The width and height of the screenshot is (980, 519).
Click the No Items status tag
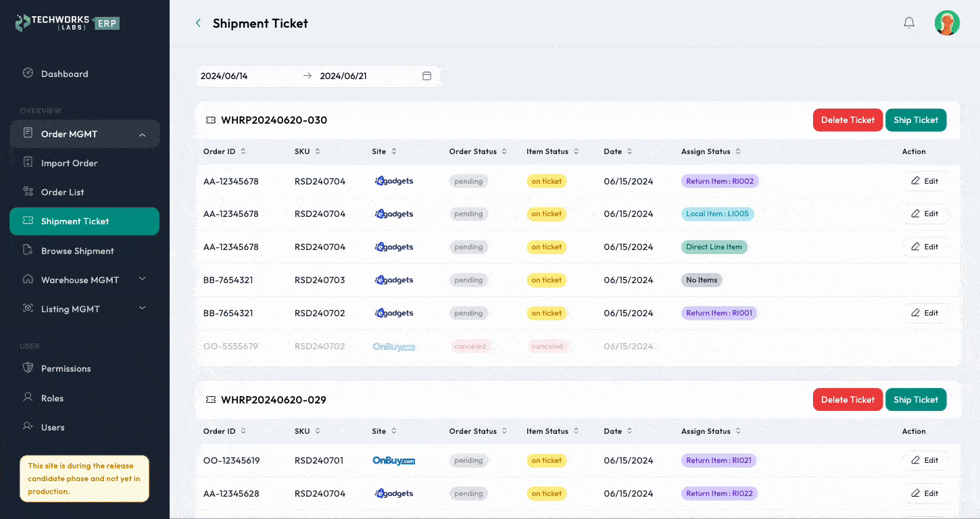[x=702, y=280]
